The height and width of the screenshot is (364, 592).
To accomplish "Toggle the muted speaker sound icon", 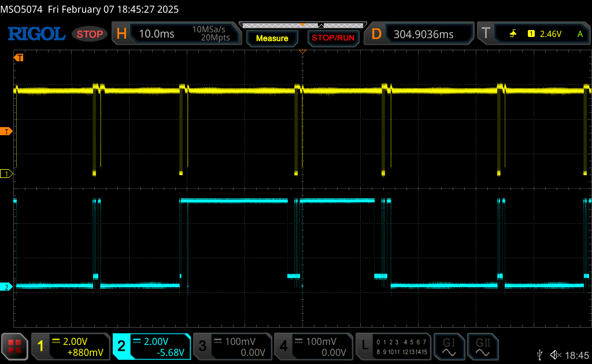I will [x=556, y=355].
